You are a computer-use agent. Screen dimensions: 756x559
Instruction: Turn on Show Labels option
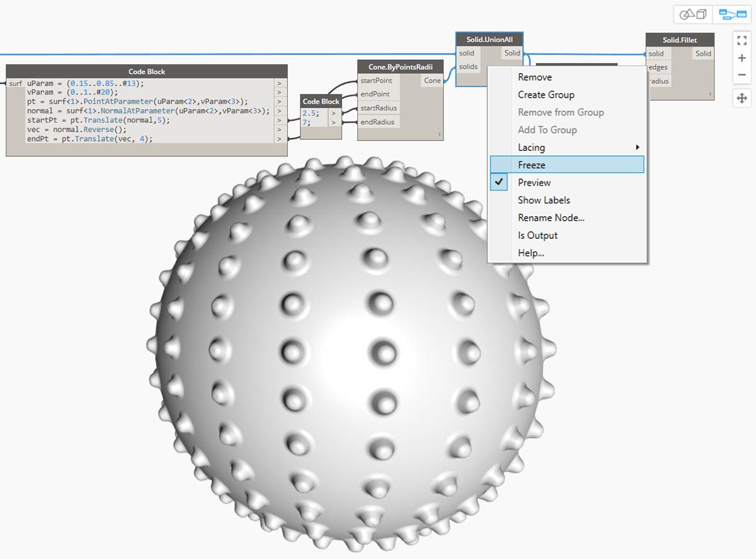544,200
